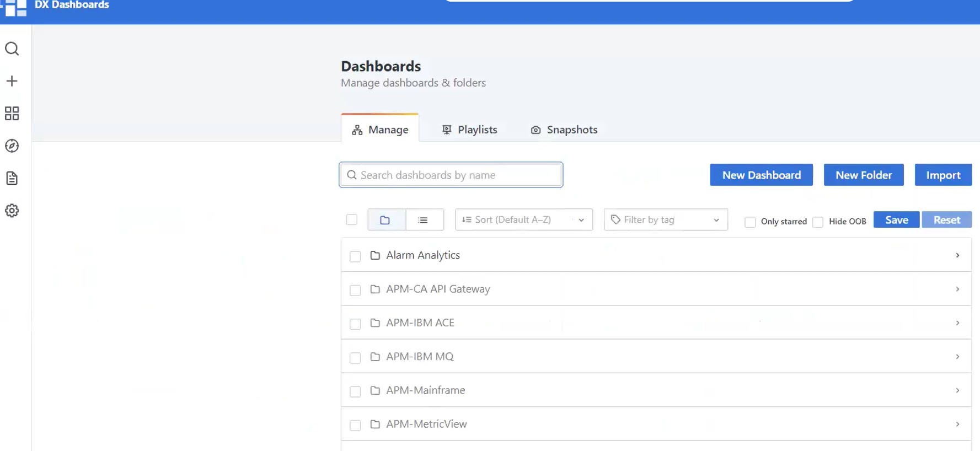Switch to folder view layout
The image size is (980, 451).
pyautogui.click(x=385, y=220)
